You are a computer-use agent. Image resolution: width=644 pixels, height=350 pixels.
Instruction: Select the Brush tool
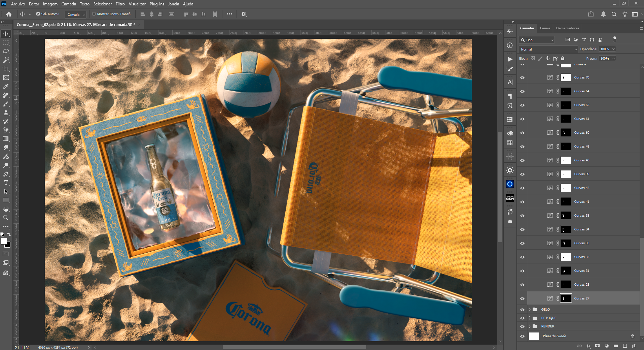click(x=6, y=104)
